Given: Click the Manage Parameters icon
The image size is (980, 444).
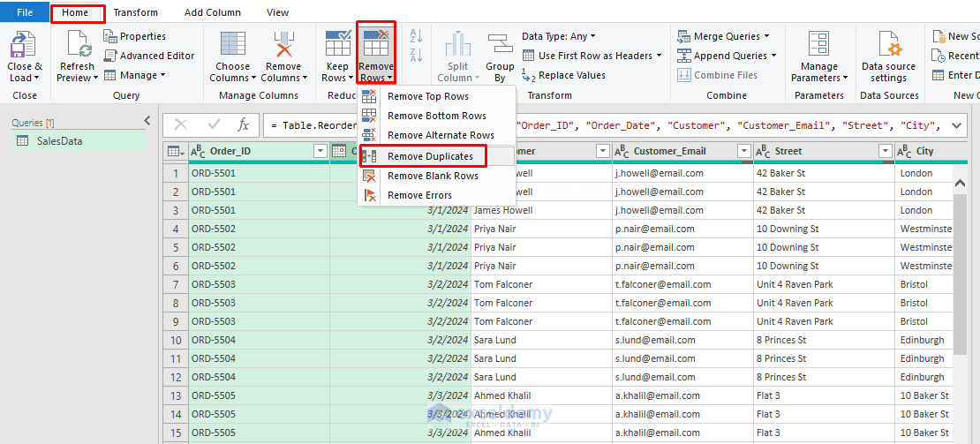Looking at the screenshot, I should (818, 45).
